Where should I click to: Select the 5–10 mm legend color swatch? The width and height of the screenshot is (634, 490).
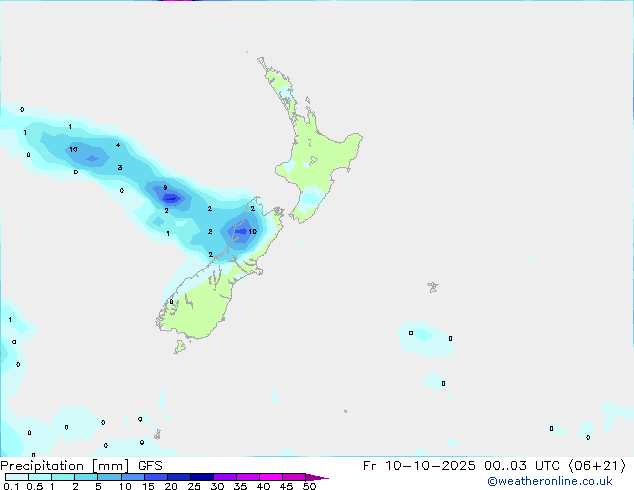click(109, 477)
